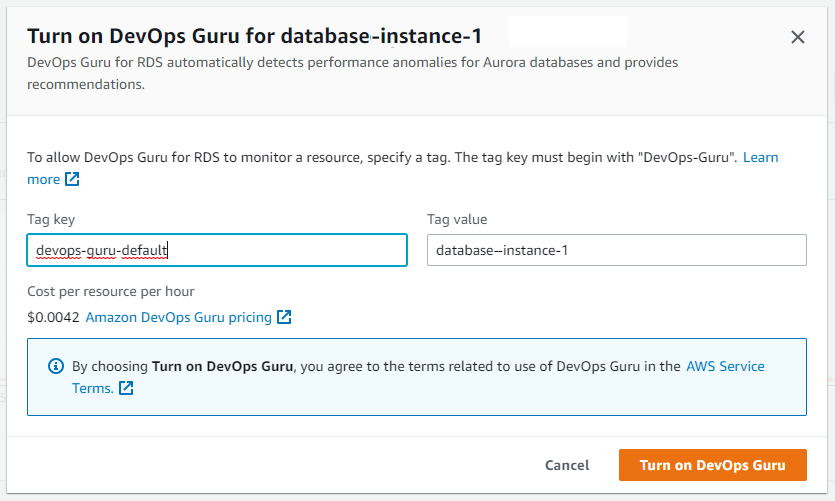The height and width of the screenshot is (501, 835).
Task: Click the external link icon after Service Terms
Action: point(126,388)
